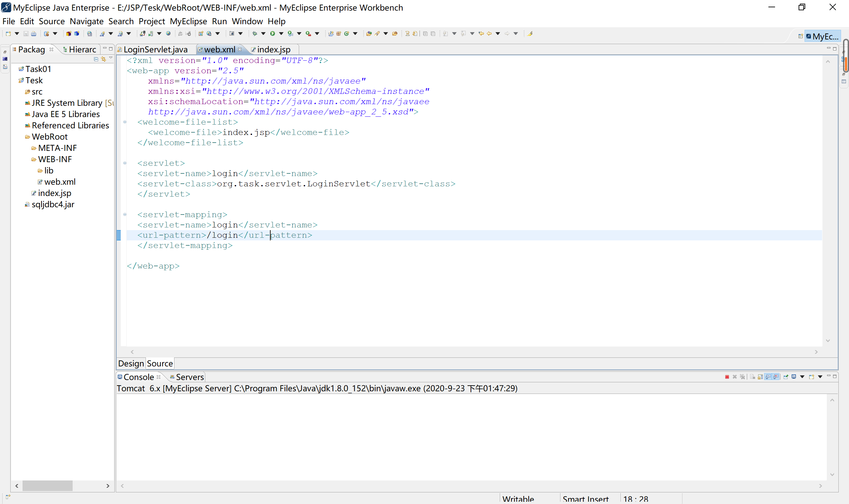
Task: Select index.jsp in the project tree
Action: pyautogui.click(x=54, y=193)
